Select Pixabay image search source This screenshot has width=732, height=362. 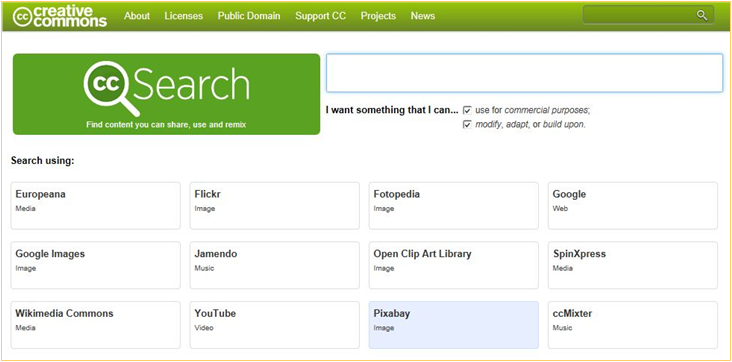453,325
